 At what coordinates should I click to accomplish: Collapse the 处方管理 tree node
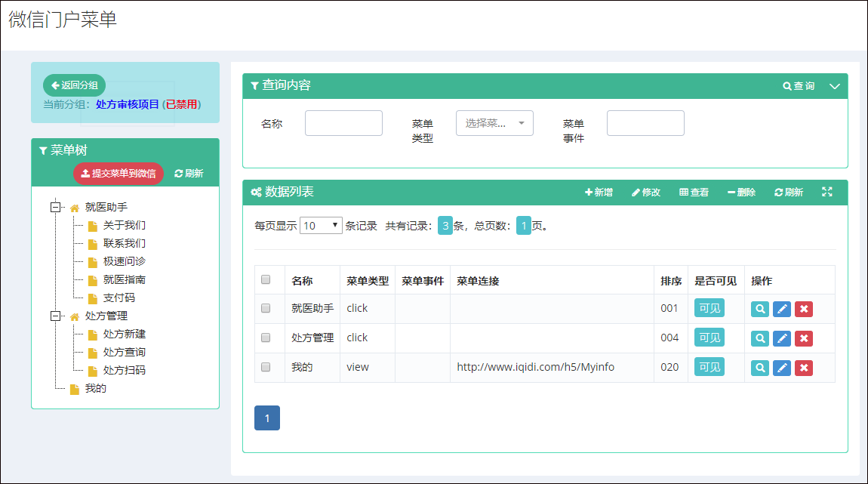coord(55,316)
